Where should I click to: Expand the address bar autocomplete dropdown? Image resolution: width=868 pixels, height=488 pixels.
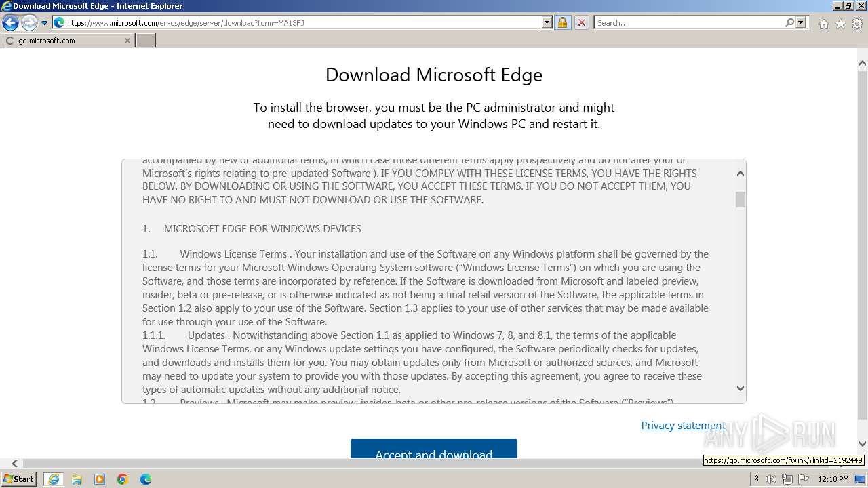pos(547,22)
